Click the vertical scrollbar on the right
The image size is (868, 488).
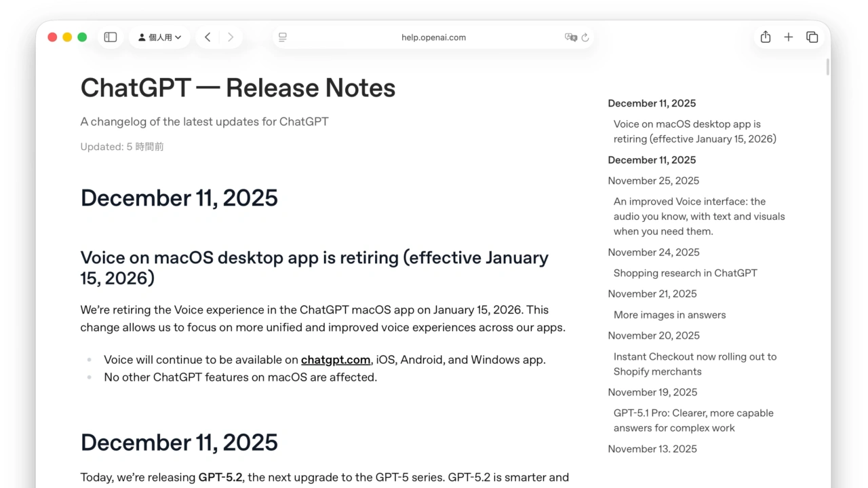pyautogui.click(x=827, y=67)
